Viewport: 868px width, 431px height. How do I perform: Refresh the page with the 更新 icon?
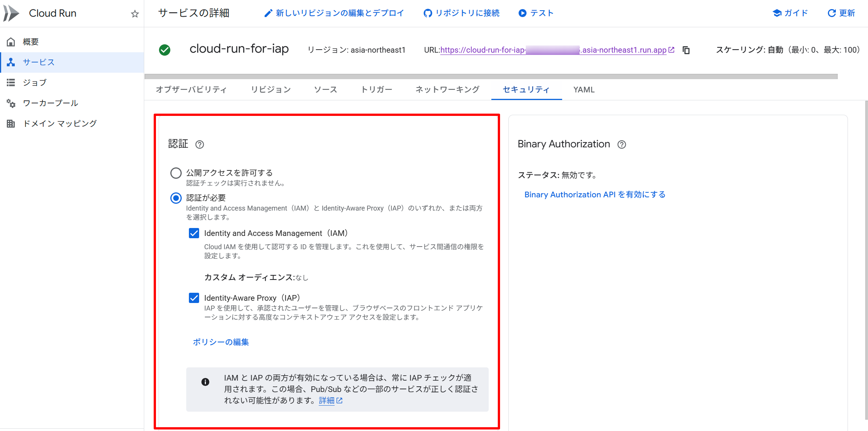pos(831,12)
